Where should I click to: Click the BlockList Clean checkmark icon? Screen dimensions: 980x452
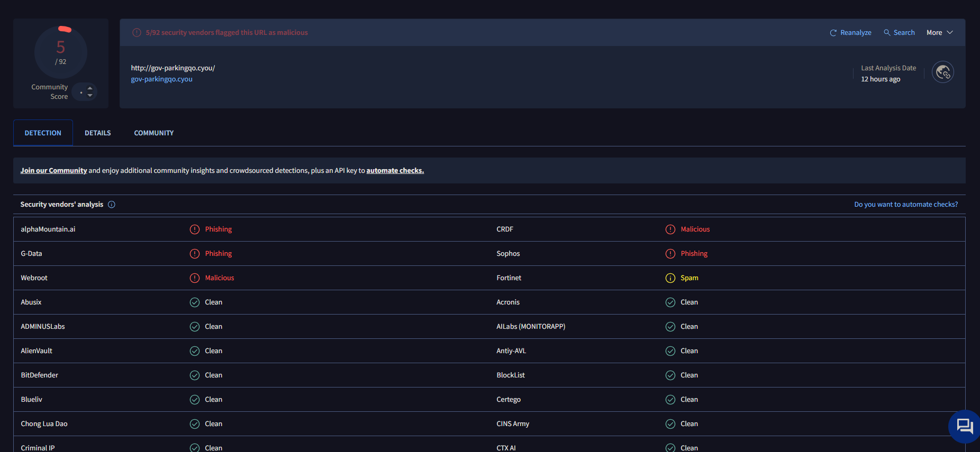click(670, 375)
